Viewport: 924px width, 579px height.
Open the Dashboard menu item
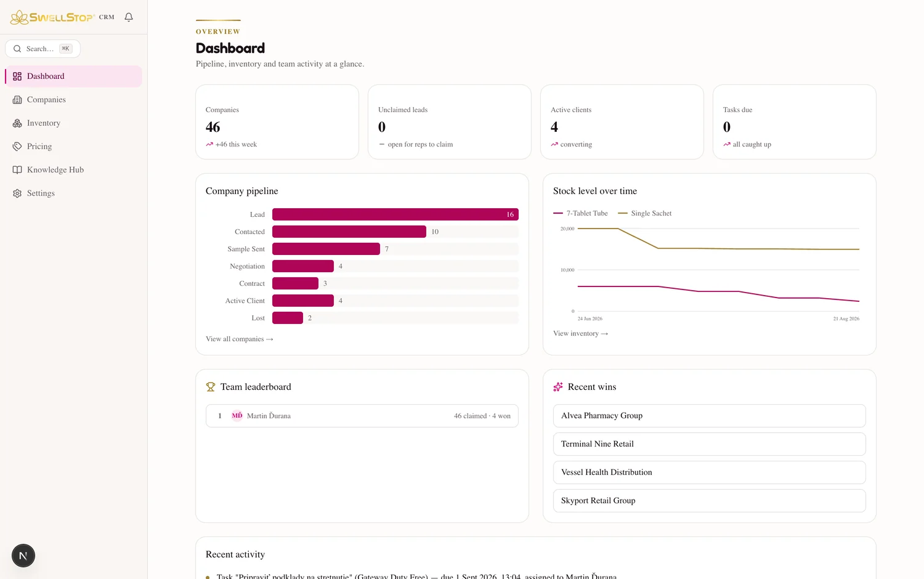point(74,76)
